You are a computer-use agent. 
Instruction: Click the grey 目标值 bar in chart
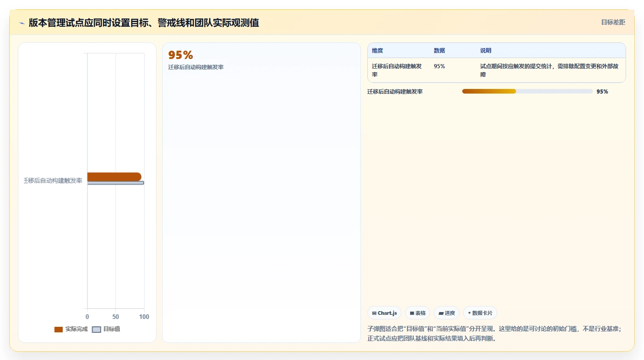coord(116,183)
